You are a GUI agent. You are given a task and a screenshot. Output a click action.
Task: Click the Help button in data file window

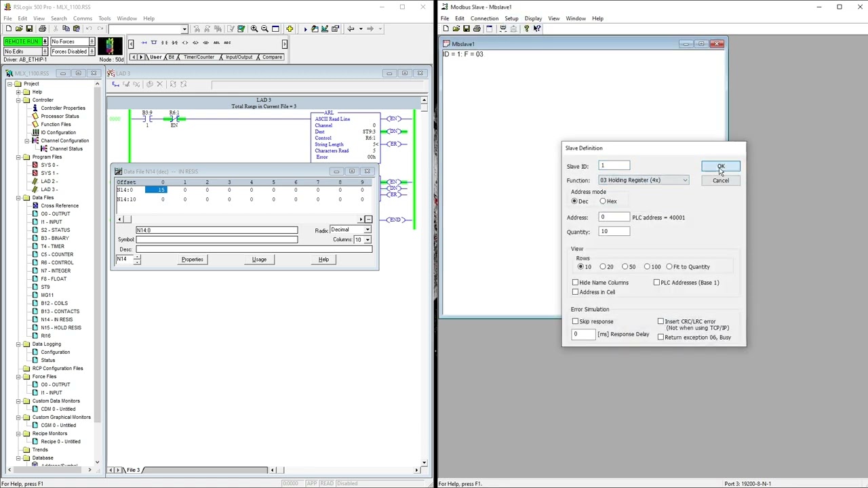click(323, 260)
